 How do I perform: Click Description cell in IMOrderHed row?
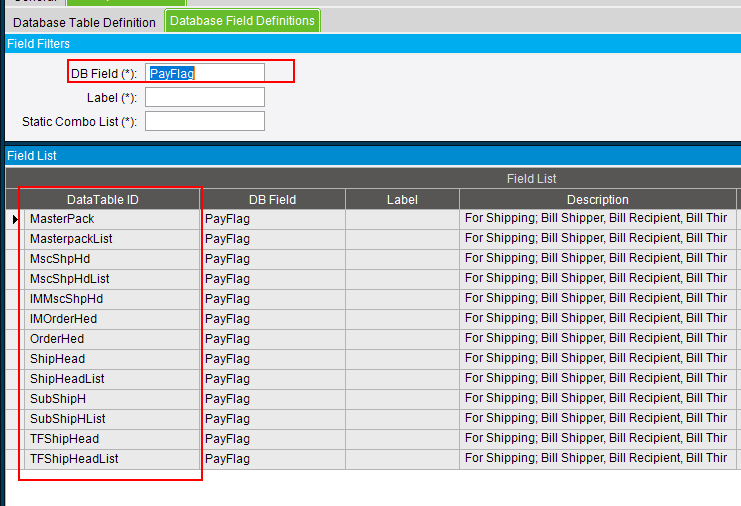pos(598,319)
